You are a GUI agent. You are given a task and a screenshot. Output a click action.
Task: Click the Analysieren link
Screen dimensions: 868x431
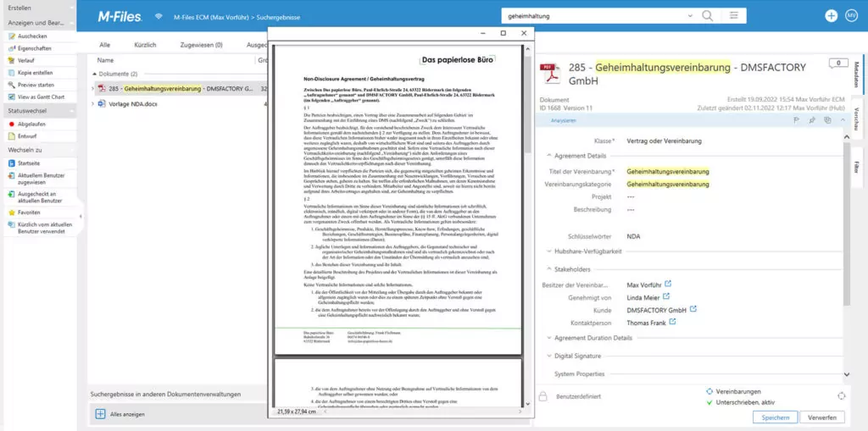point(563,120)
